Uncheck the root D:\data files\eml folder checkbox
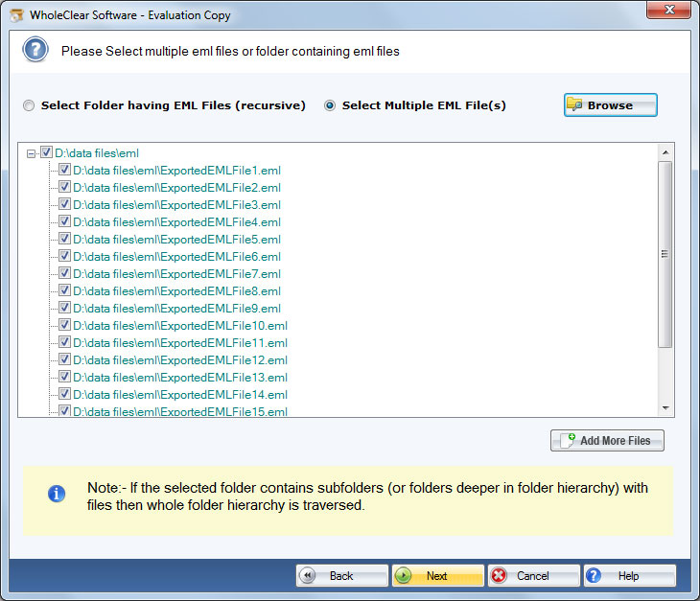 pyautogui.click(x=46, y=152)
